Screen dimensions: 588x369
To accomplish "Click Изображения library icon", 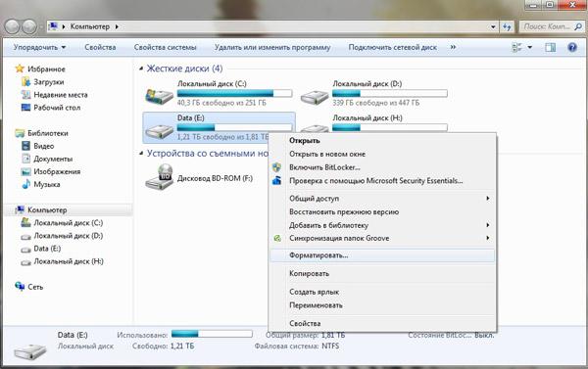I will (25, 171).
